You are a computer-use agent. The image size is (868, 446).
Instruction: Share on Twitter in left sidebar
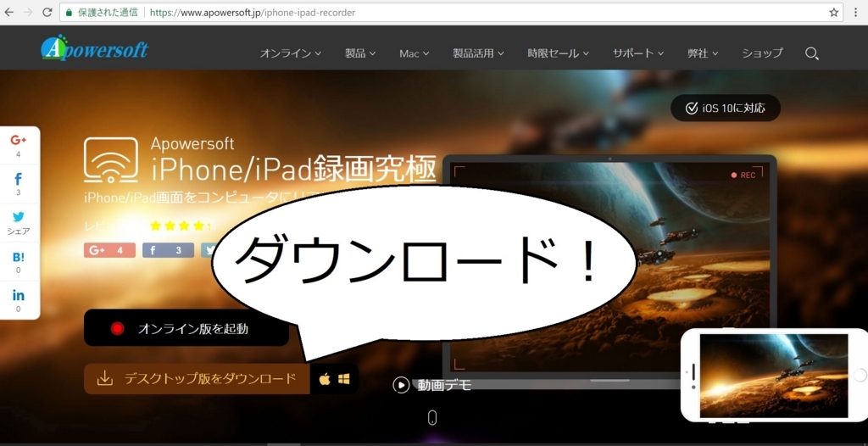click(x=19, y=223)
